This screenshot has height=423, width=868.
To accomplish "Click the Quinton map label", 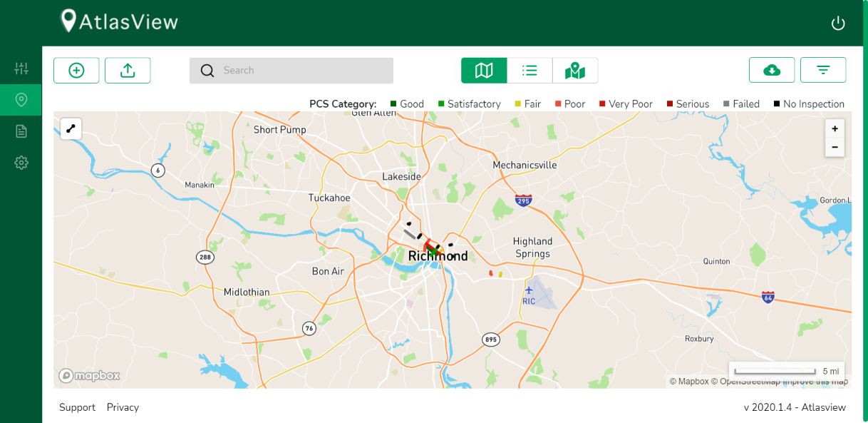I will pos(717,261).
